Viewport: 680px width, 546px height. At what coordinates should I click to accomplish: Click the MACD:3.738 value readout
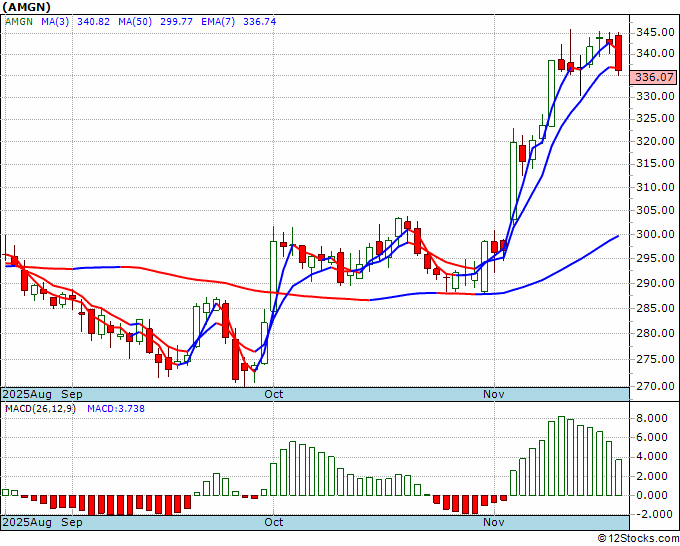pos(116,409)
